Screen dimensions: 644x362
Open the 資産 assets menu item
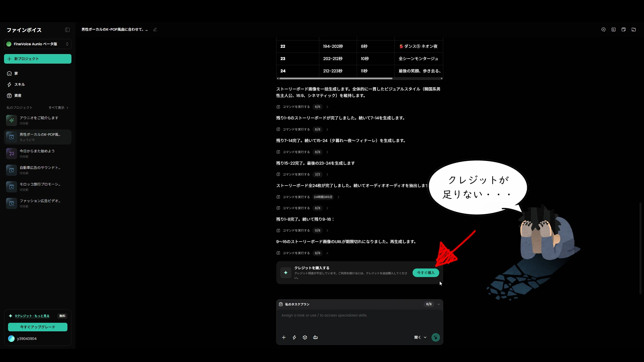[x=38, y=96]
